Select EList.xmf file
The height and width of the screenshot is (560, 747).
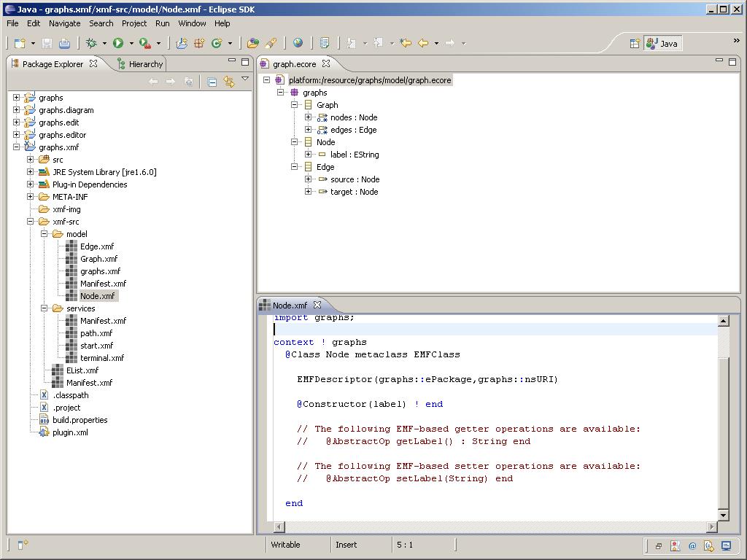click(82, 370)
